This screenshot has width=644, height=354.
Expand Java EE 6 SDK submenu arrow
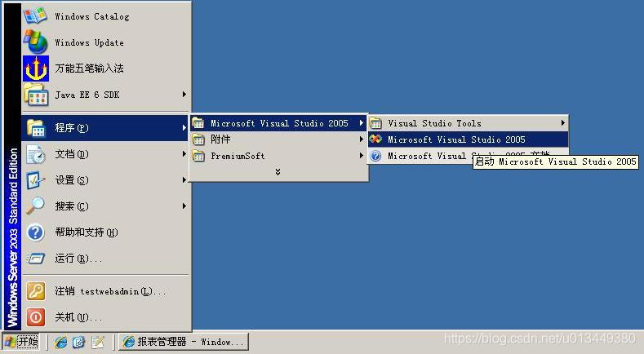point(184,95)
